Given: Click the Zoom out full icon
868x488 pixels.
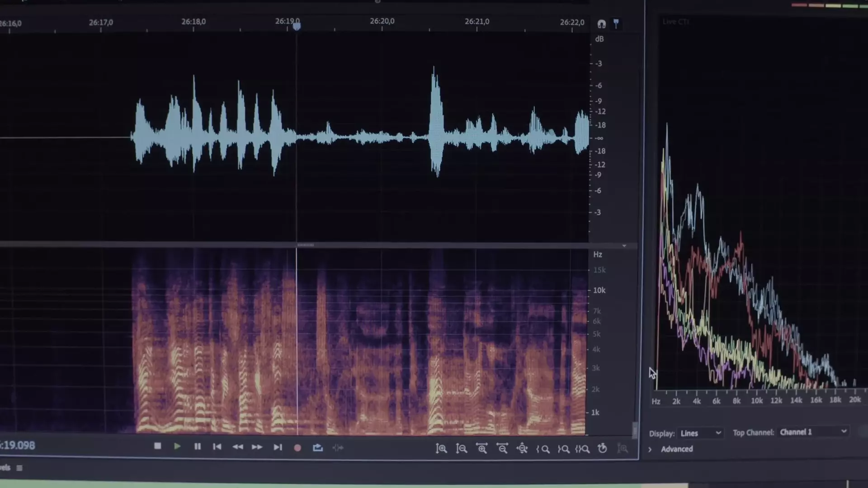Looking at the screenshot, I should click(x=522, y=449).
